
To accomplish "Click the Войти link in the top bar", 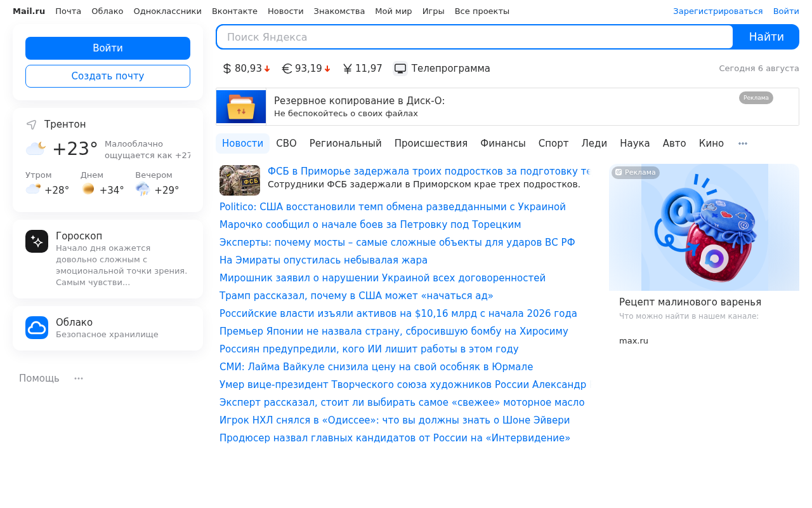I will click(x=786, y=11).
